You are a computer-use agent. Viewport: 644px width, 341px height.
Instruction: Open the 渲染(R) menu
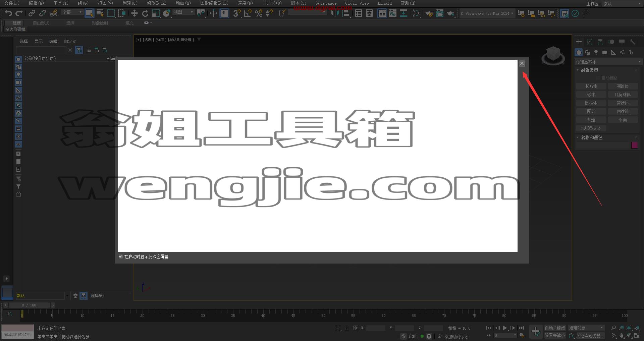pyautogui.click(x=245, y=3)
